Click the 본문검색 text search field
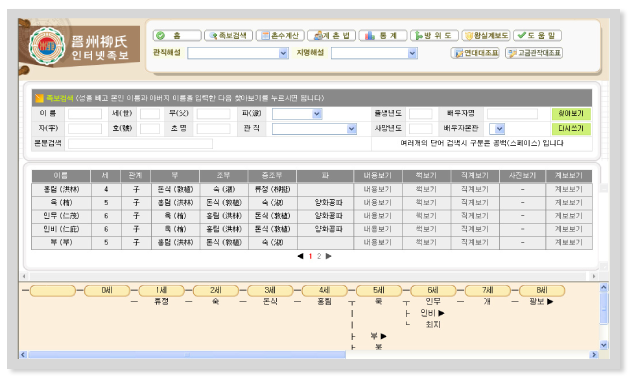This screenshot has width=629, height=379. (140, 144)
